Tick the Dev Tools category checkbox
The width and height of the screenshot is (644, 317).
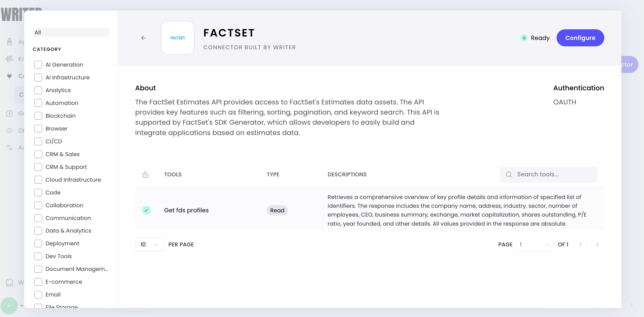(38, 256)
